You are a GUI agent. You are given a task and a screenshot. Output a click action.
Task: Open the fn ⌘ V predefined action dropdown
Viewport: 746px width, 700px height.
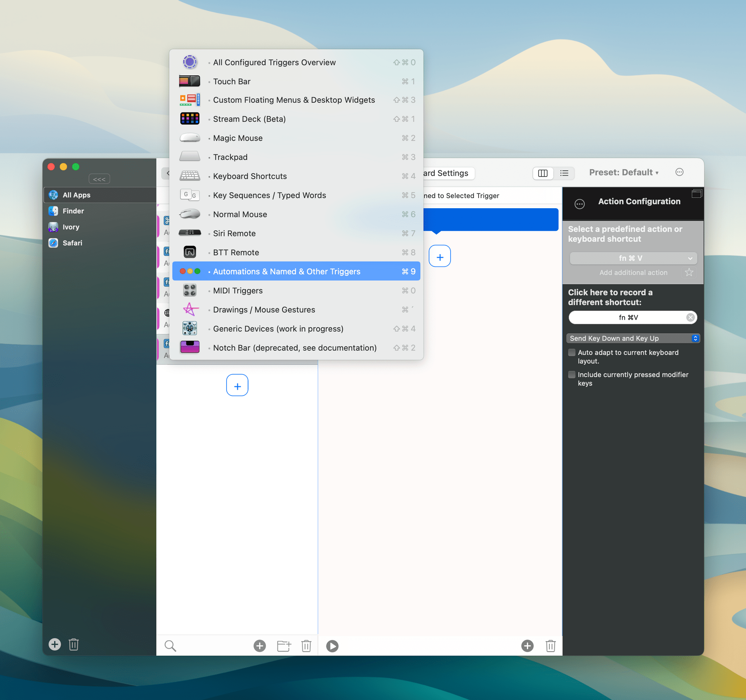(x=633, y=258)
